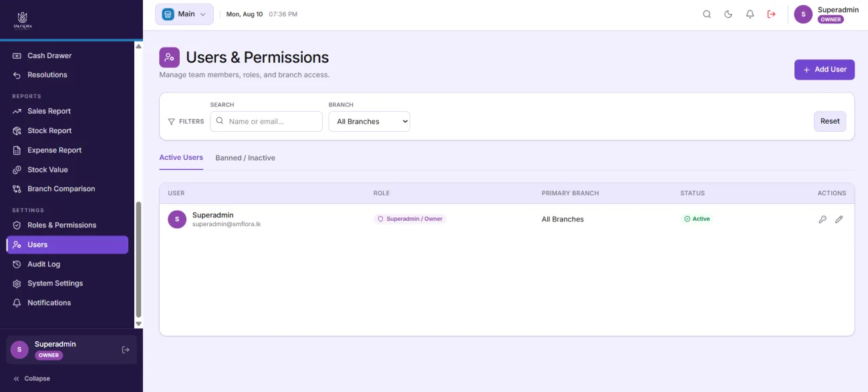This screenshot has height=392, width=868.
Task: Switch to the Banned / Inactive tab
Action: pyautogui.click(x=245, y=158)
